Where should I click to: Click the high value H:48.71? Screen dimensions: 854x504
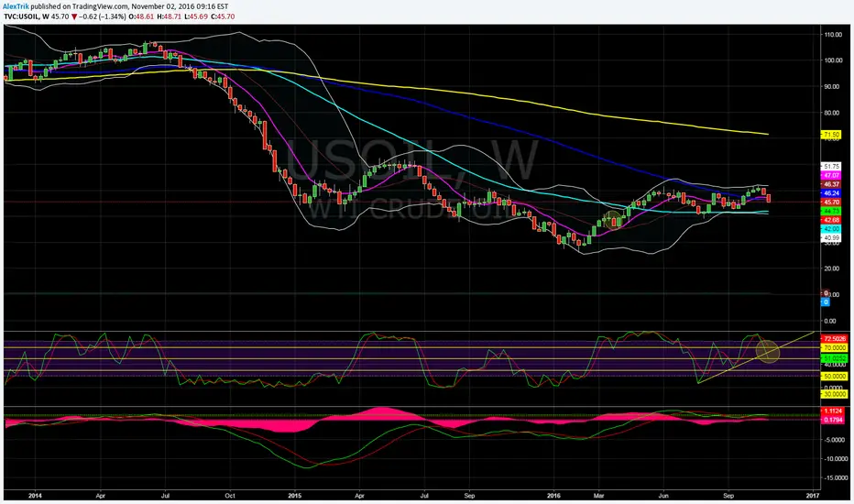pos(169,16)
